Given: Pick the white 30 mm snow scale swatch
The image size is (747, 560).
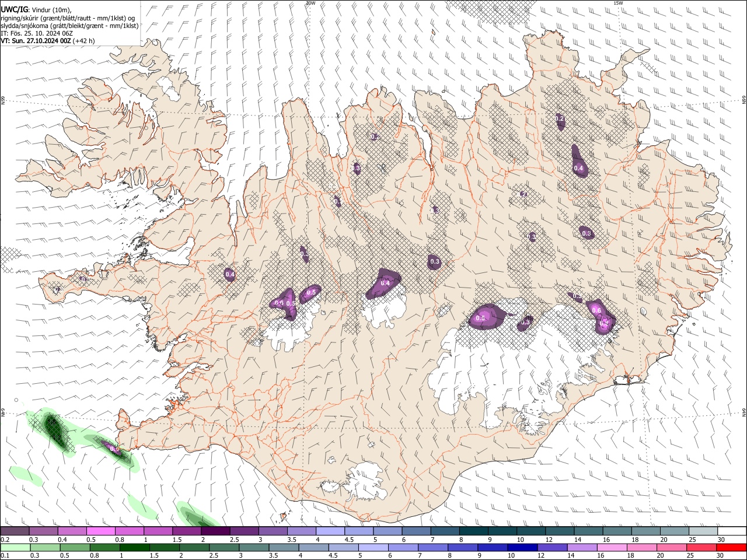Looking at the screenshot, I should tap(731, 531).
